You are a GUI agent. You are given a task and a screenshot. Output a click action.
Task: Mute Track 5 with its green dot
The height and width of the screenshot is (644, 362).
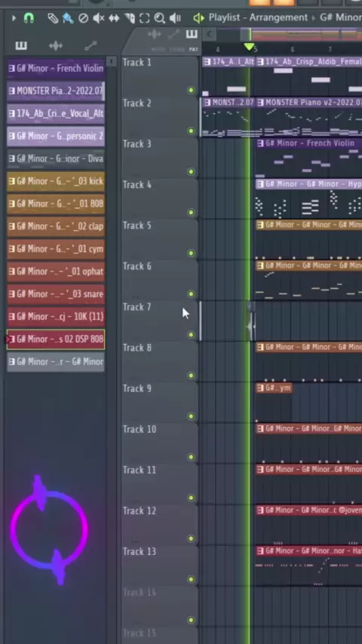coord(191,253)
